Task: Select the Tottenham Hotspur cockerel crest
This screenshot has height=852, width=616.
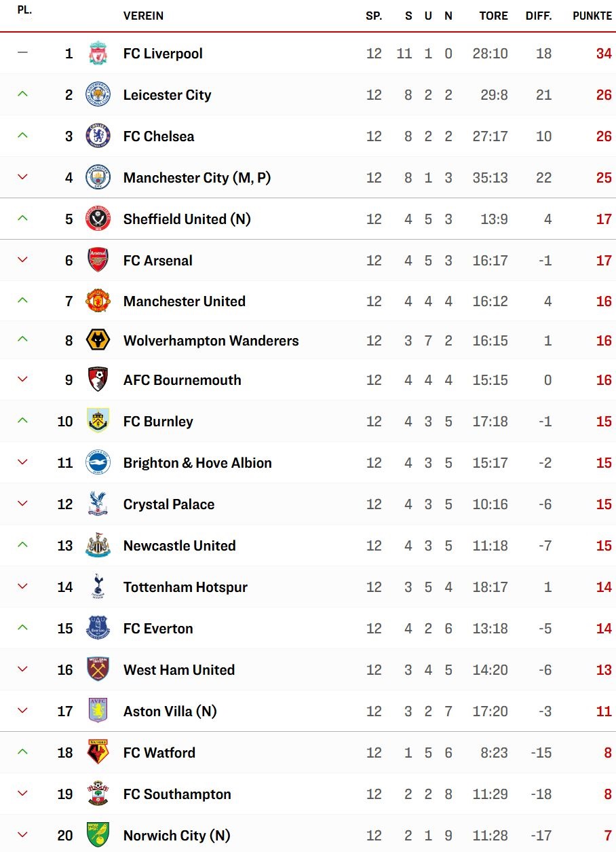Action: 98,587
